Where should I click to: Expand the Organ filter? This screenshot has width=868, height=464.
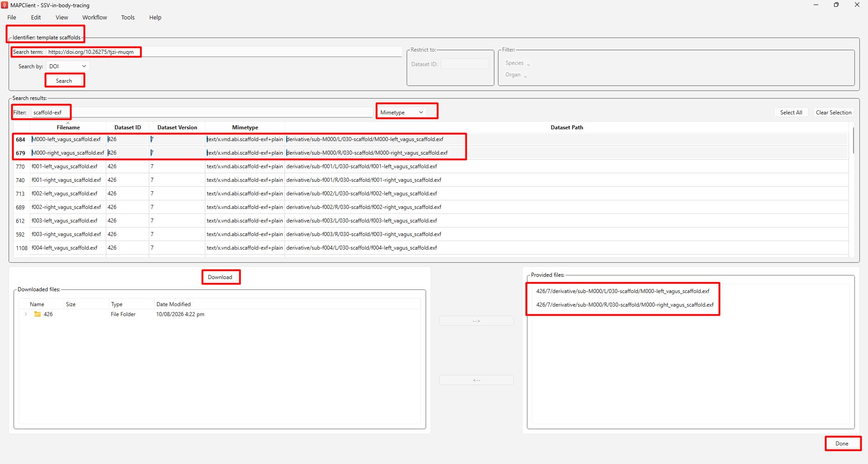coord(516,75)
